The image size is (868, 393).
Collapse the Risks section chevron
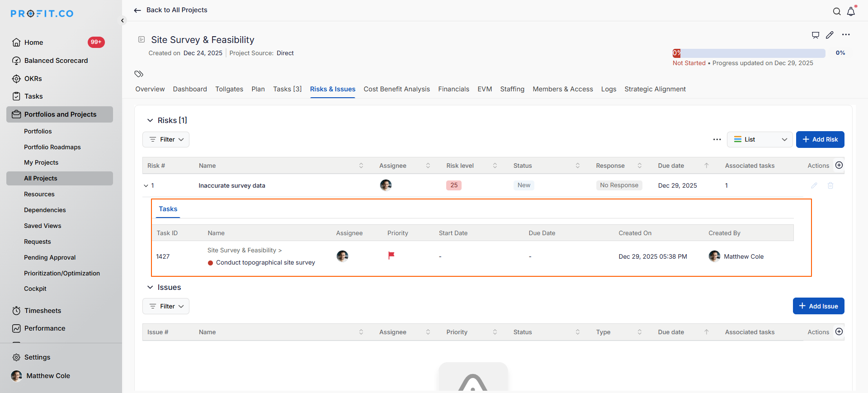click(x=150, y=120)
